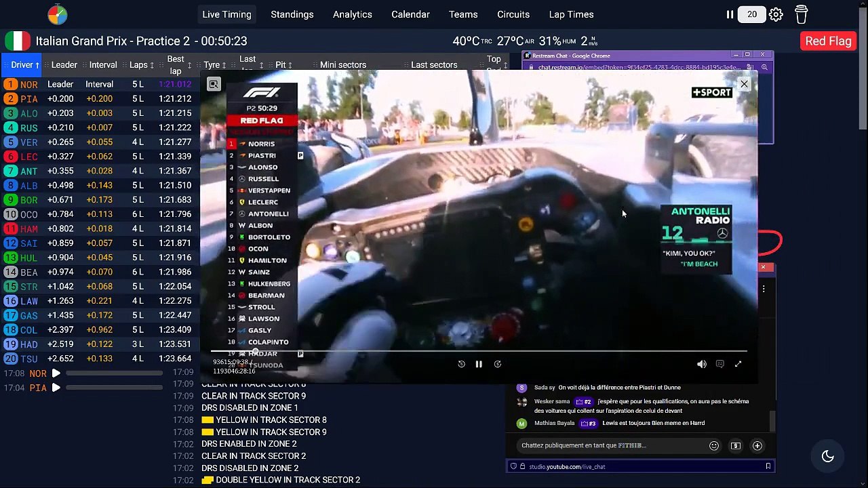Click the delay value 20 field

(x=752, y=14)
